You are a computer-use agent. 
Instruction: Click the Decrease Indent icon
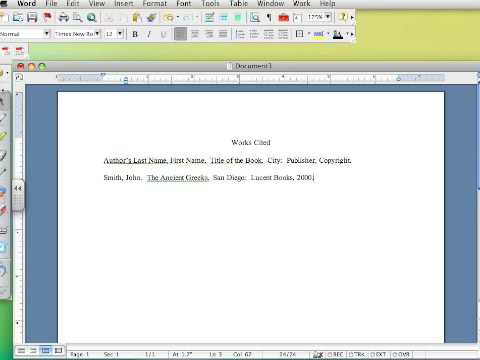(x=268, y=34)
